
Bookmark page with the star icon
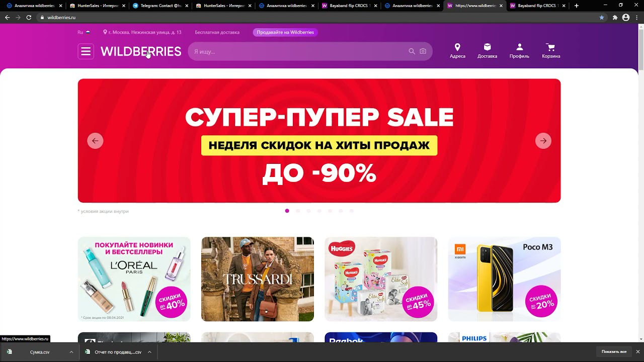click(601, 17)
